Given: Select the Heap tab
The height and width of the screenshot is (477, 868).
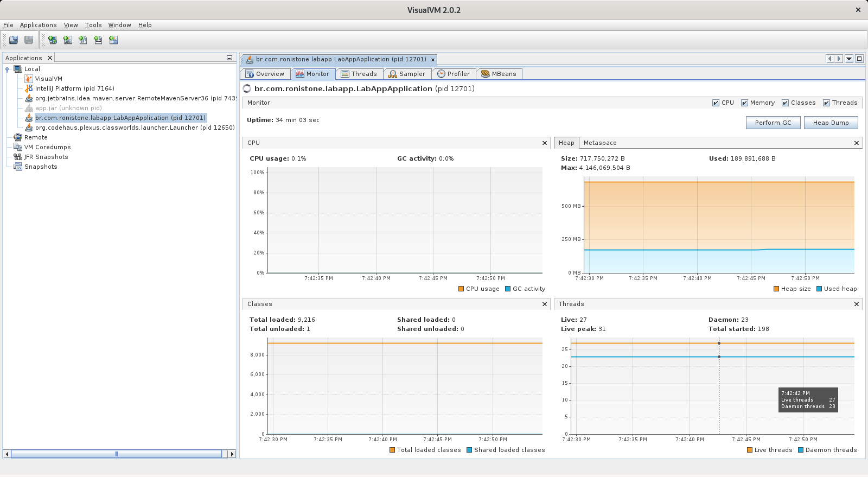Looking at the screenshot, I should click(566, 143).
